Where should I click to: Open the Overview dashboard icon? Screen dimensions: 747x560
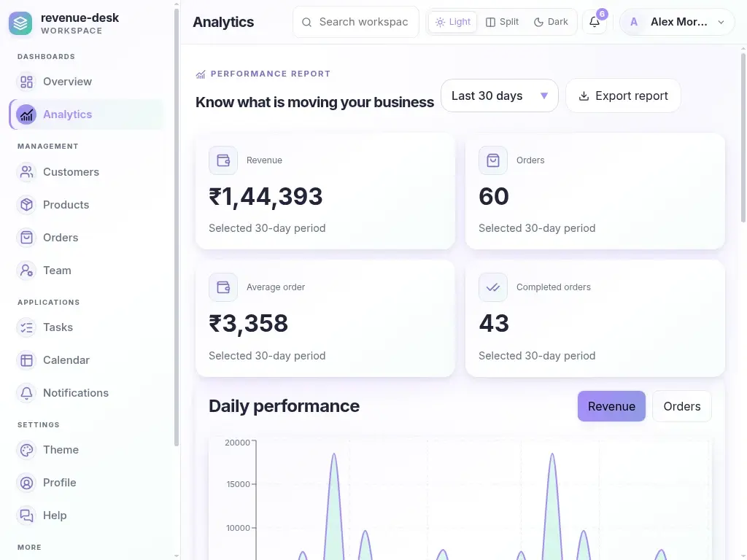point(27,82)
